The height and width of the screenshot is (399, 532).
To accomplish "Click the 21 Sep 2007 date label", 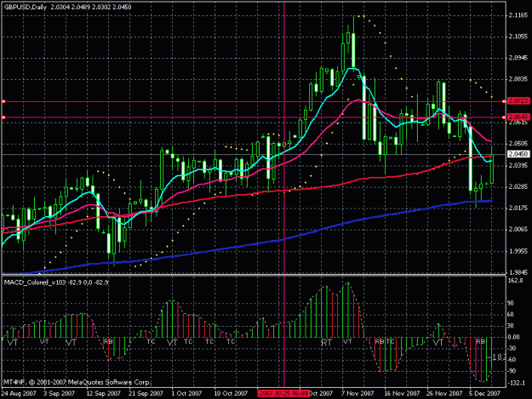I will click(x=146, y=394).
